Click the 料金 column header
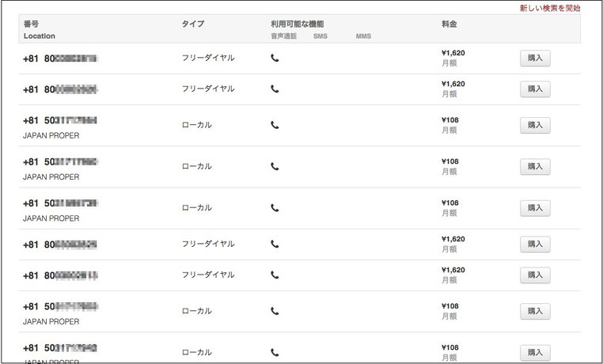 [x=449, y=24]
